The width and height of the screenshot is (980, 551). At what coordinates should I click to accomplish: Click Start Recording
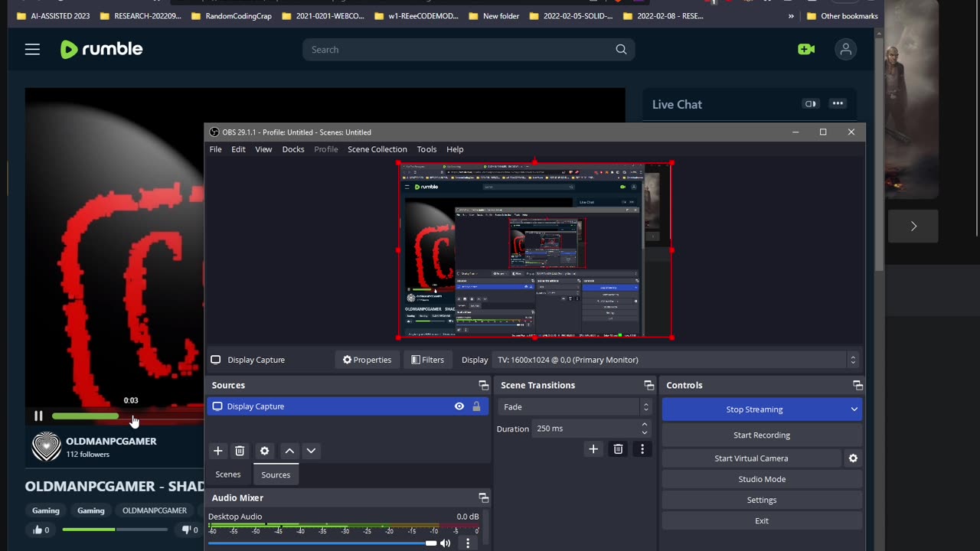pyautogui.click(x=762, y=435)
